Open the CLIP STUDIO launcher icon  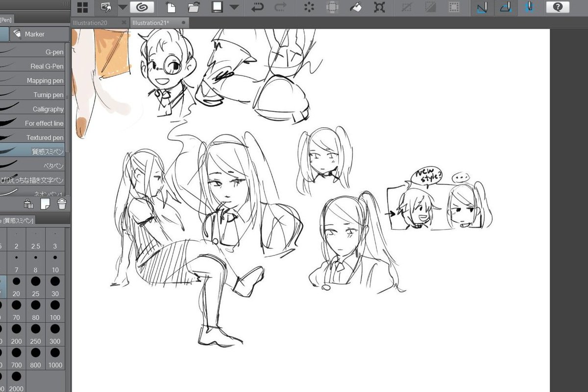[x=143, y=7]
